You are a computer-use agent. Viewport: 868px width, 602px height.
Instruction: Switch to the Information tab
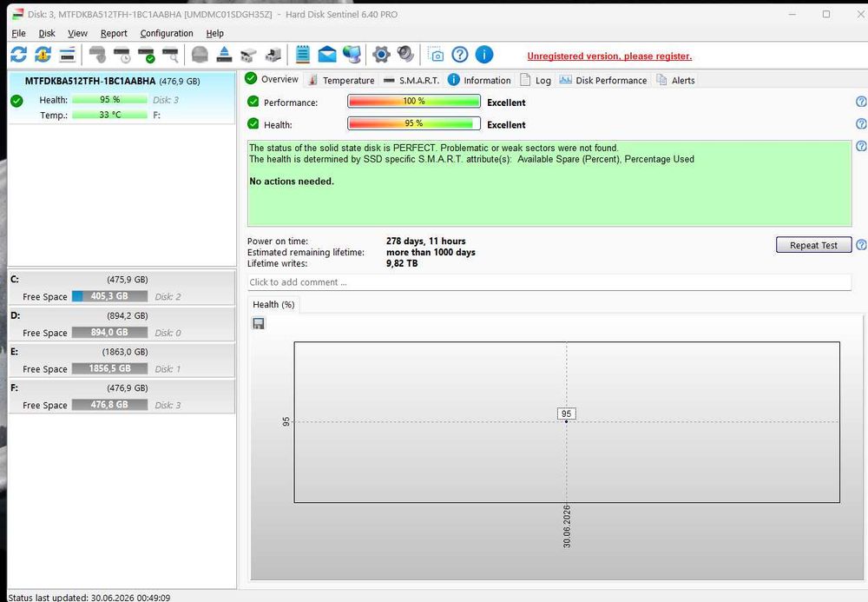(479, 80)
